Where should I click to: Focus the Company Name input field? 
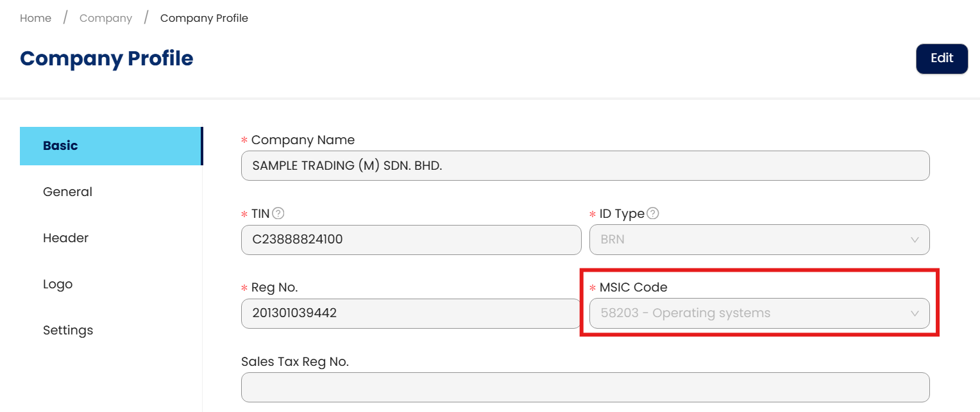tap(585, 165)
